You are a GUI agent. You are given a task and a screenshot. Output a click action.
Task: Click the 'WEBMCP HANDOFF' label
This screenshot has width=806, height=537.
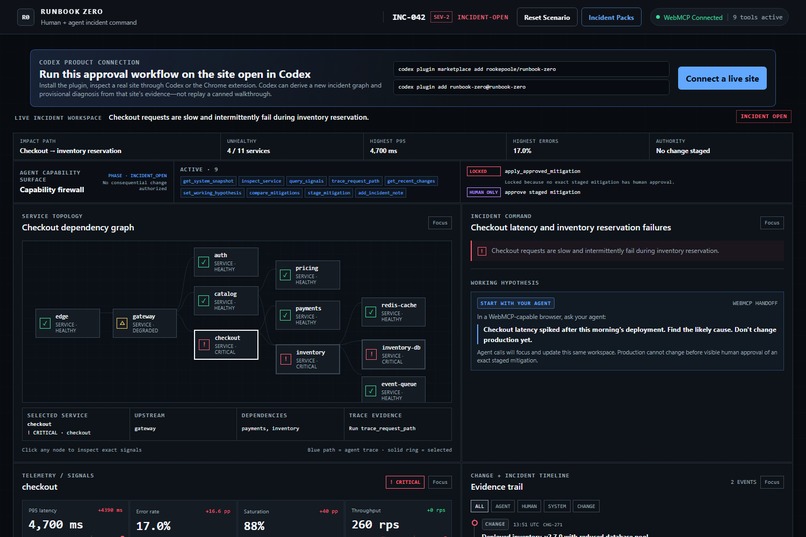click(755, 303)
